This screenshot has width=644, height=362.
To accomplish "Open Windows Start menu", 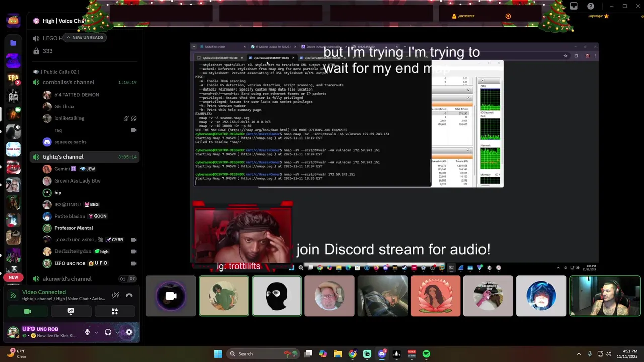I will (x=218, y=354).
